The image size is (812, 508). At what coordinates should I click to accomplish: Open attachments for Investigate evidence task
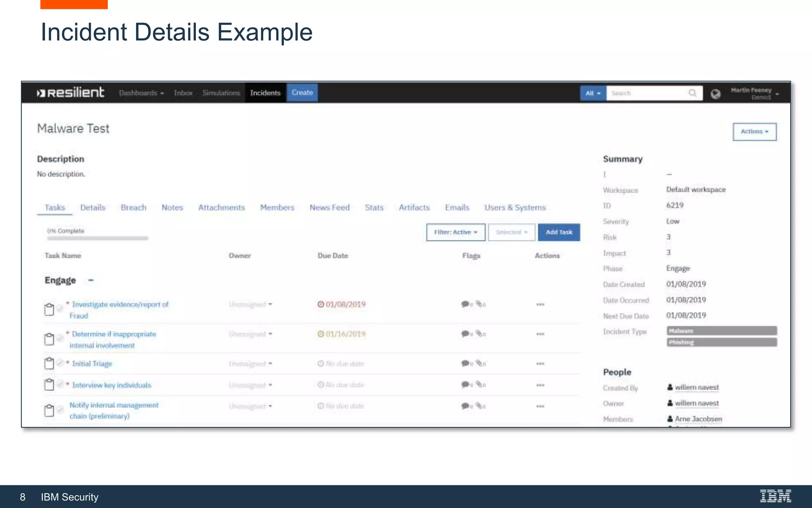(481, 304)
